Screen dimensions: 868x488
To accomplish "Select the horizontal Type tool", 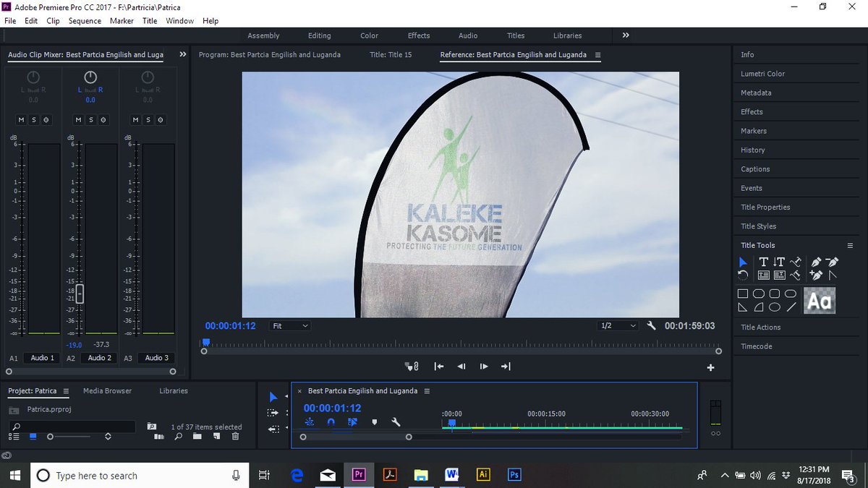I will [x=764, y=262].
